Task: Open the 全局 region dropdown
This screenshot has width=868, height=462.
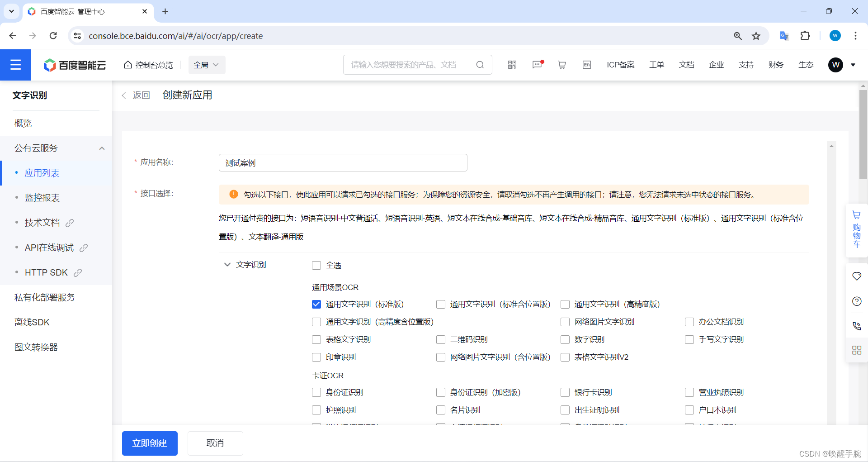Action: [x=206, y=65]
